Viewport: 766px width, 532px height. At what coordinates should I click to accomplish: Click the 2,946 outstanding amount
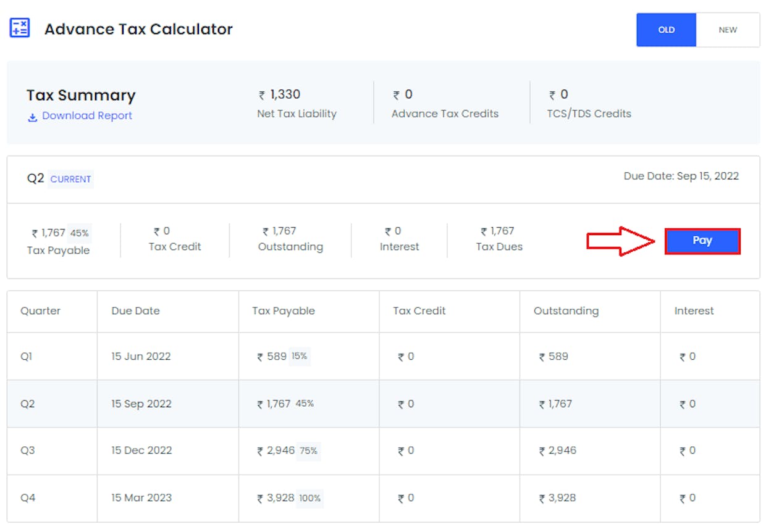[558, 450]
